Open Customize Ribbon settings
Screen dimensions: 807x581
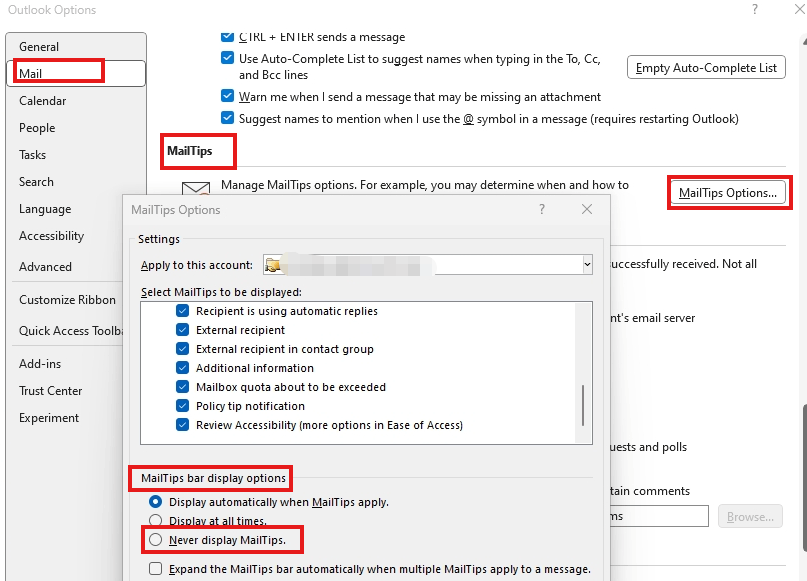click(x=67, y=300)
